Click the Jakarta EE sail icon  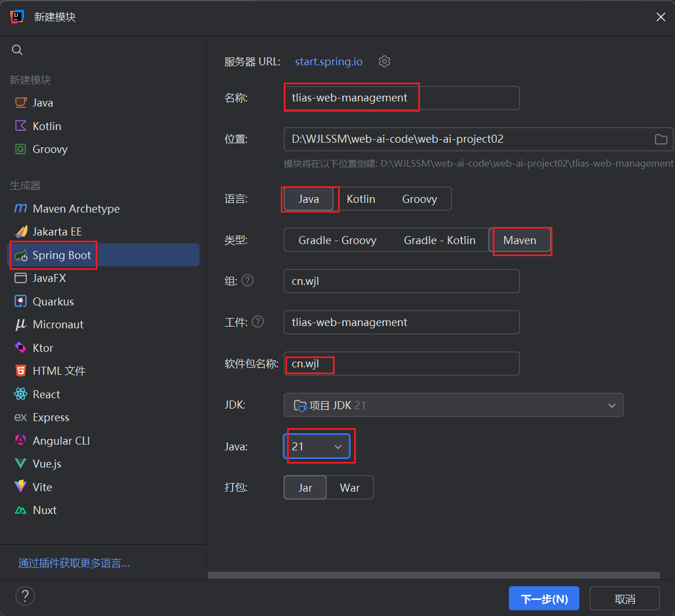click(x=21, y=232)
